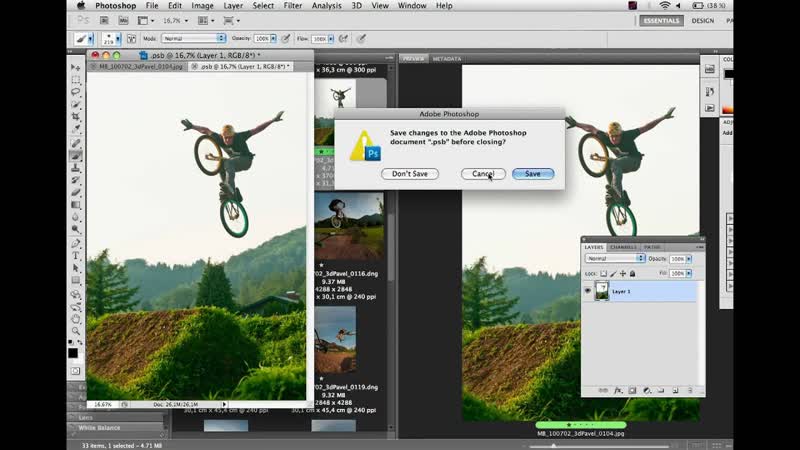
Task: Select the Quick Selection tool
Action: [76, 105]
